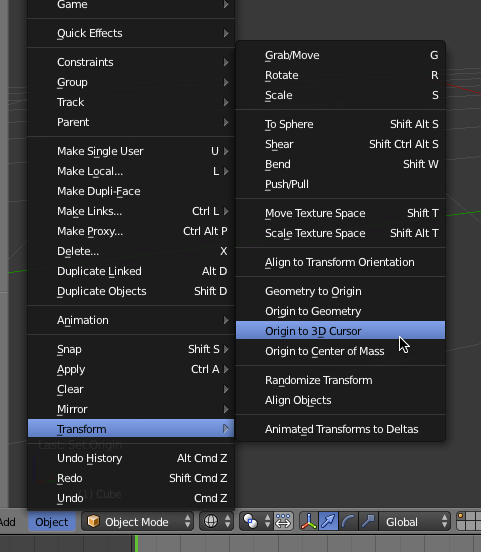Choose Origin to Center of Mass

(341, 351)
